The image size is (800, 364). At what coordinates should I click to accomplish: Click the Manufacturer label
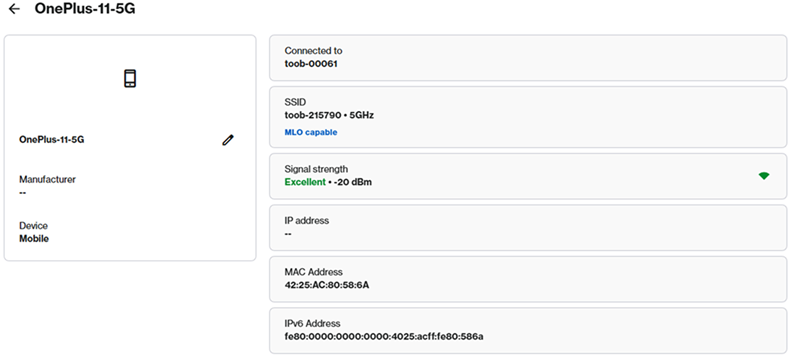(47, 179)
